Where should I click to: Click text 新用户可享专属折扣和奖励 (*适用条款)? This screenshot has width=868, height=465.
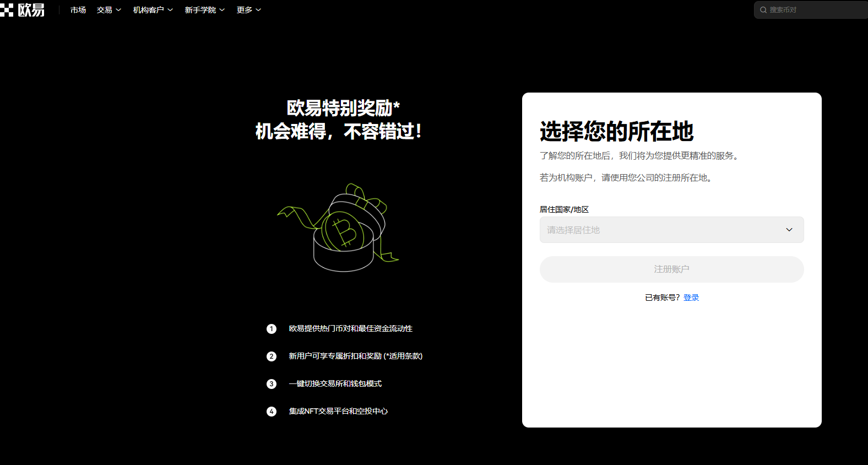tap(356, 356)
